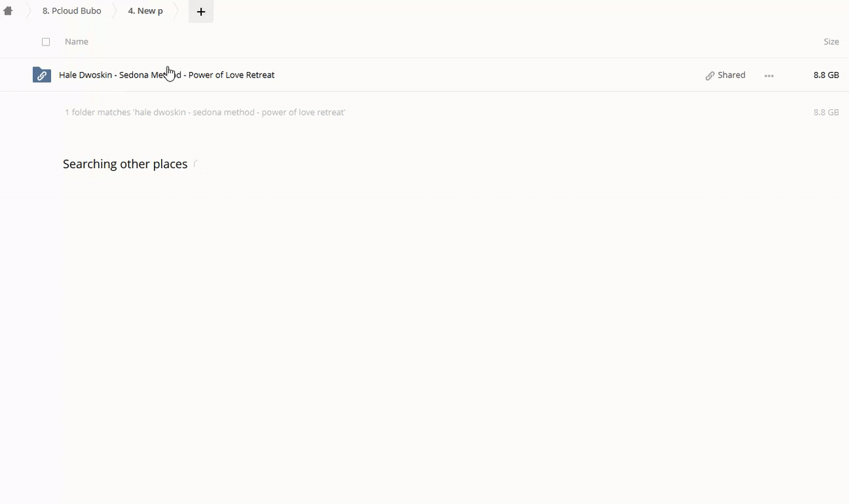Click breadcrumb chevron right after home icon
The height and width of the screenshot is (504, 849).
click(29, 11)
